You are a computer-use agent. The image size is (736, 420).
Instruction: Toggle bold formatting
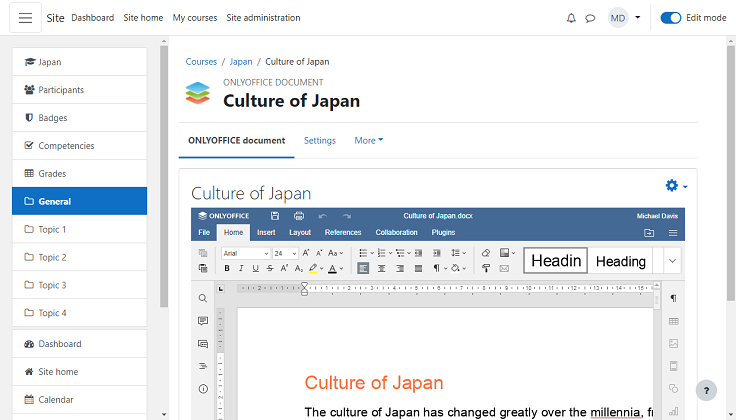(227, 268)
